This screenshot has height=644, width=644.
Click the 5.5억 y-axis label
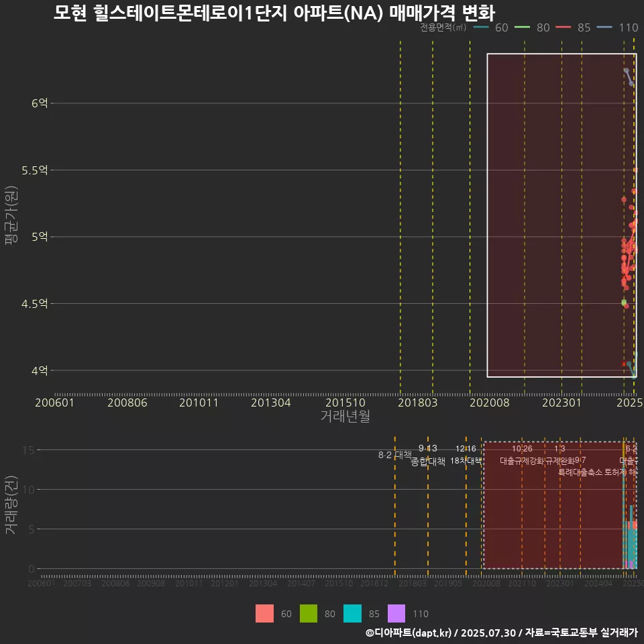coord(34,170)
